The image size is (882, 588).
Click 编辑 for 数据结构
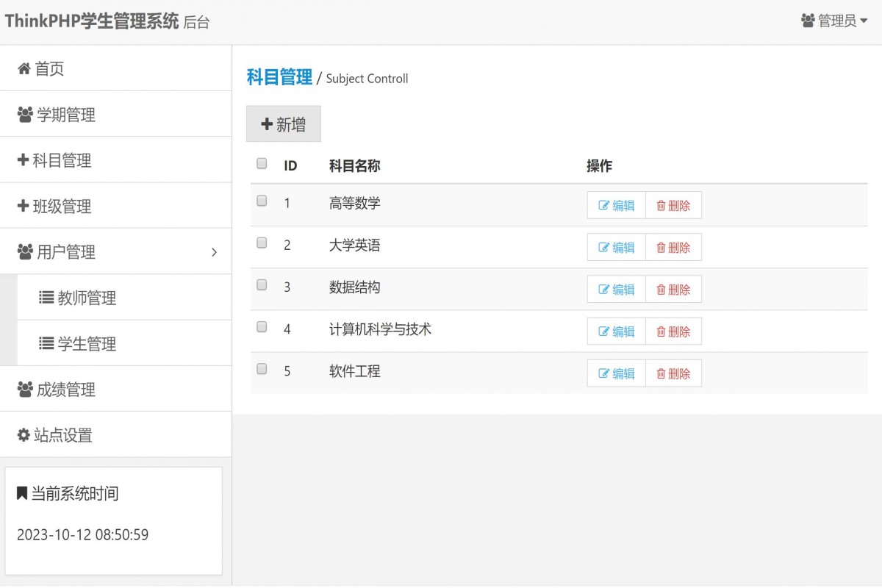pos(616,289)
